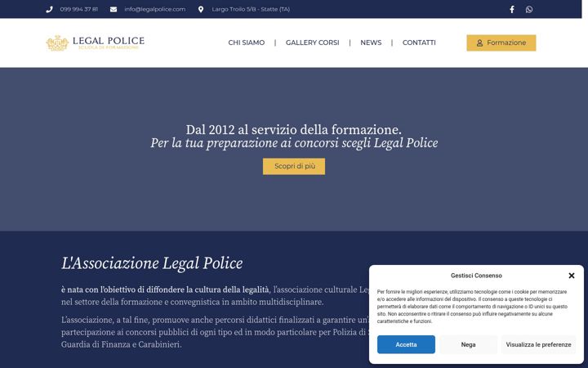Open the Facebook page icon
Image resolution: width=588 pixels, height=368 pixels.
pos(511,9)
